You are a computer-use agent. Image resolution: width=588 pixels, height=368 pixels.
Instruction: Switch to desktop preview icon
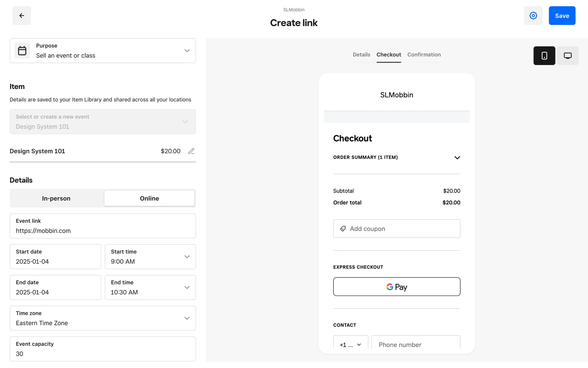(567, 56)
